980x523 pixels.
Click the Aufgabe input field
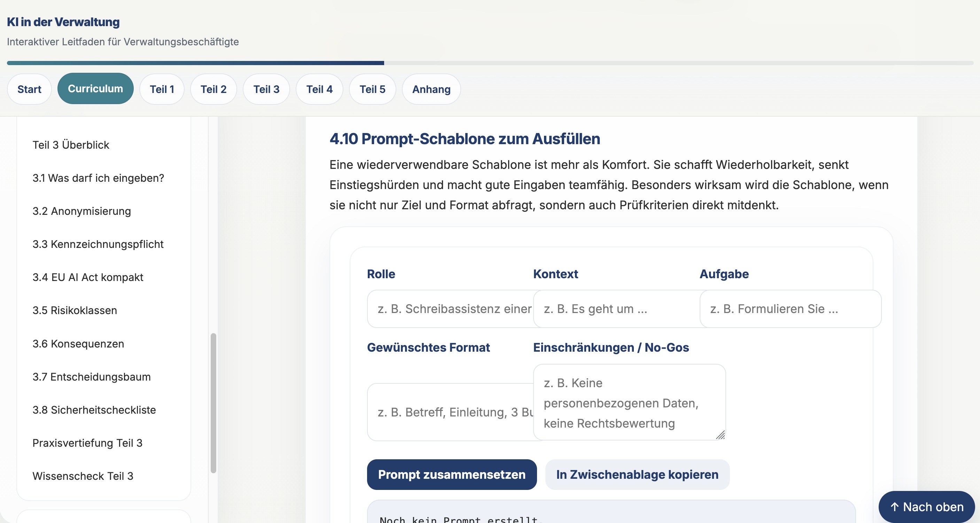pos(790,309)
